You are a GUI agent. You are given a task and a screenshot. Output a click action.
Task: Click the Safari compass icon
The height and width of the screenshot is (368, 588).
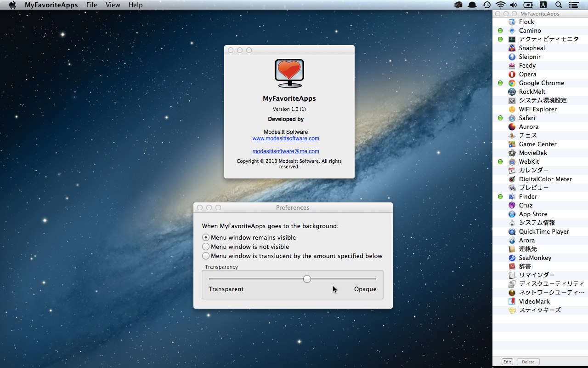pos(512,118)
